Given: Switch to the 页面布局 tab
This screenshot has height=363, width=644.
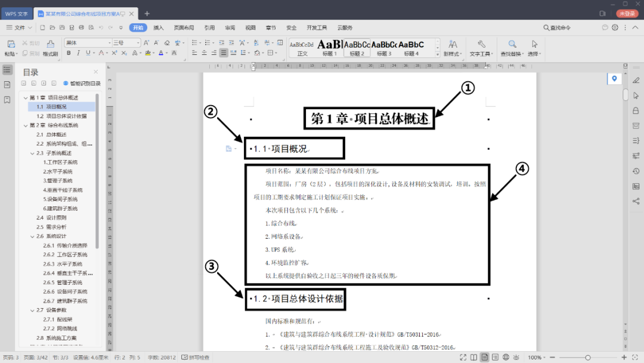Looking at the screenshot, I should 184,27.
